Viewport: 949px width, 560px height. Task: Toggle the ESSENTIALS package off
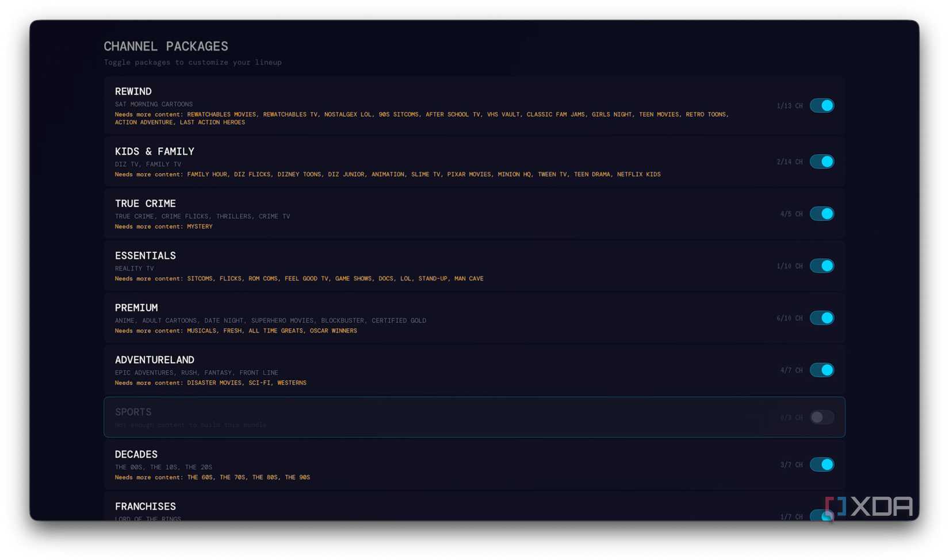821,266
